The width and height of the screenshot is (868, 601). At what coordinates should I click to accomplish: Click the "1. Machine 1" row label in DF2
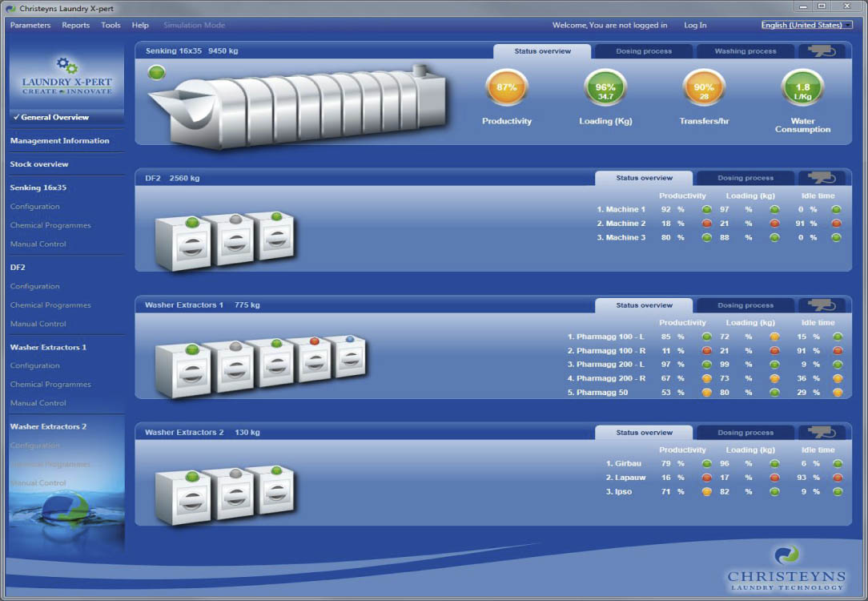click(621, 209)
